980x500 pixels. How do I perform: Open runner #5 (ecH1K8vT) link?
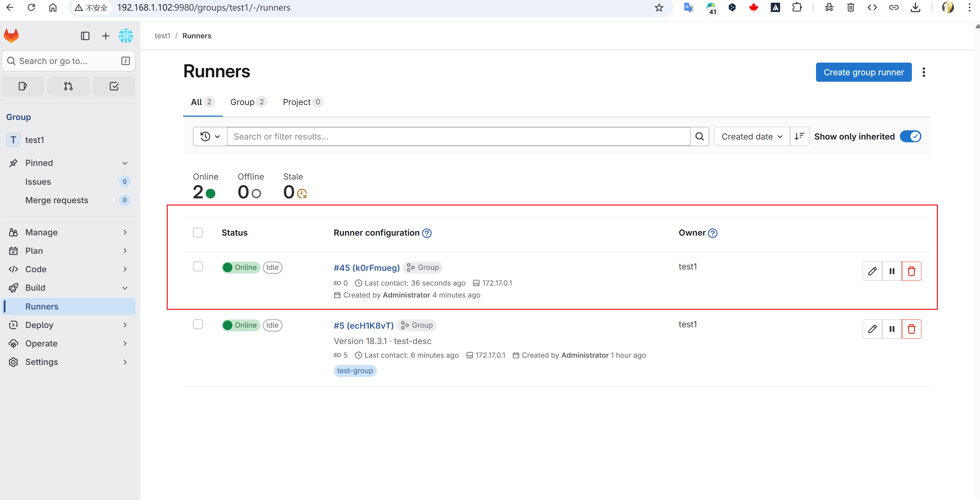click(x=363, y=326)
